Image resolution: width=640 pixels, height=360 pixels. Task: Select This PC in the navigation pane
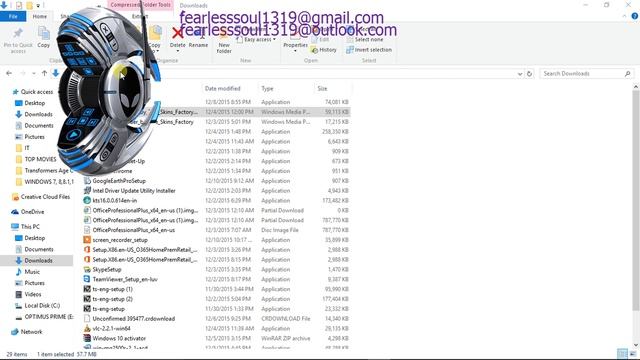click(26, 227)
